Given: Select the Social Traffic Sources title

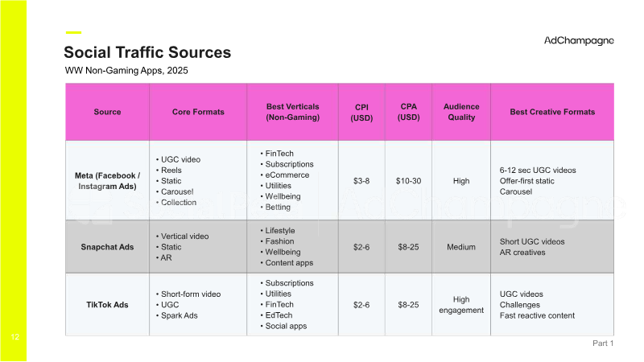Looking at the screenshot, I should pos(147,52).
